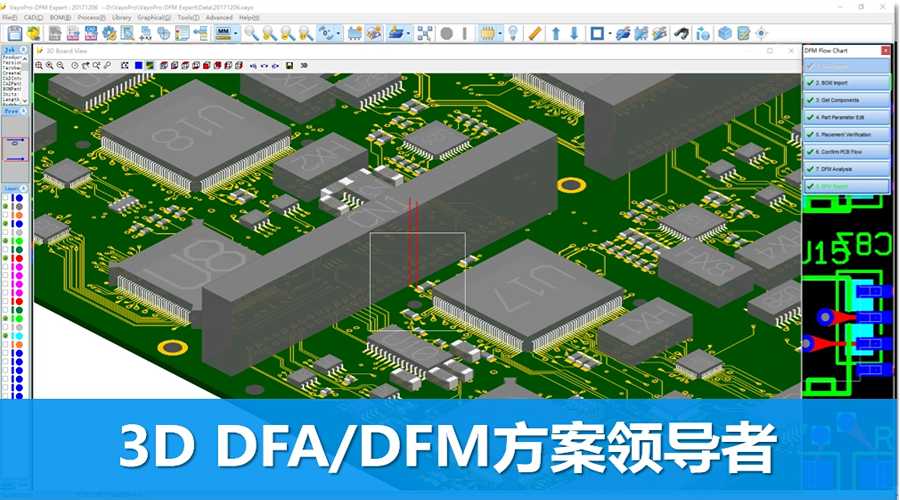This screenshot has width=900, height=500.
Task: Open the MM units dropdown arrow
Action: coord(236,34)
